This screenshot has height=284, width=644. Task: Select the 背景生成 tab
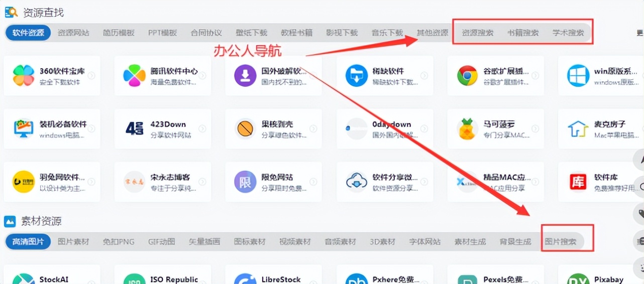(x=515, y=241)
